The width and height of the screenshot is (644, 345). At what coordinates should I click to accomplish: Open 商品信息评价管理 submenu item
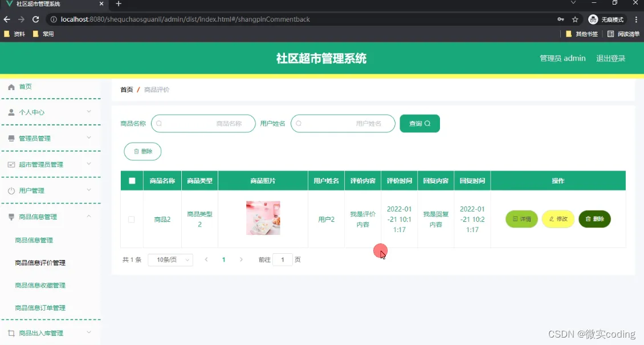point(40,263)
